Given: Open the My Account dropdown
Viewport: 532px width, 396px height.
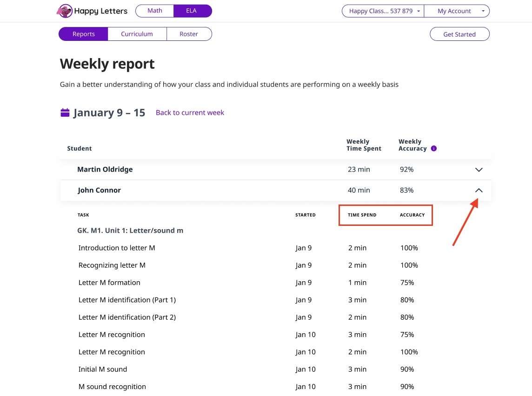Looking at the screenshot, I should 457,11.
